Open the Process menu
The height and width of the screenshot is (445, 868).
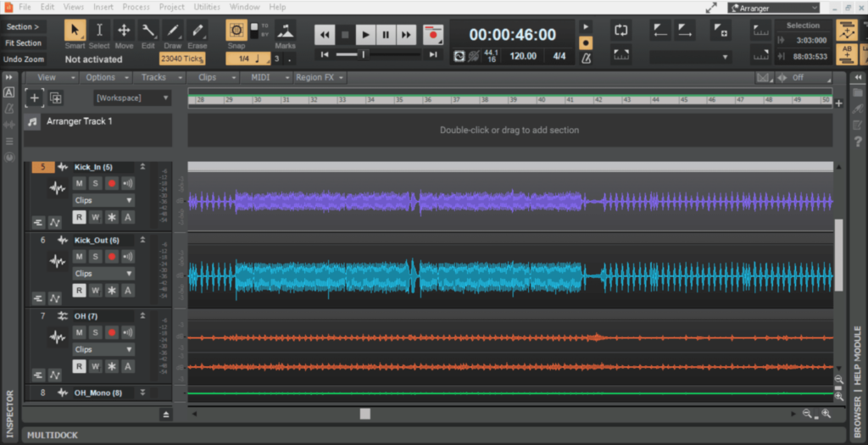point(136,7)
